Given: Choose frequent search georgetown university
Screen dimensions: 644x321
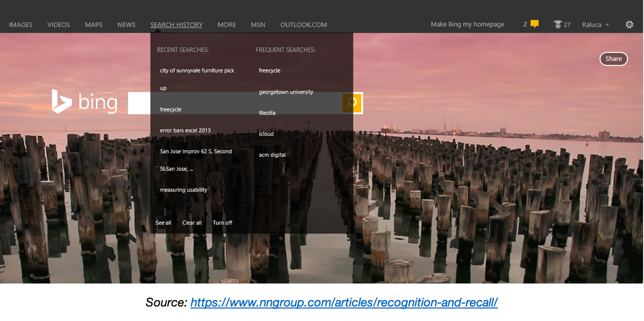Looking at the screenshot, I should 286,92.
